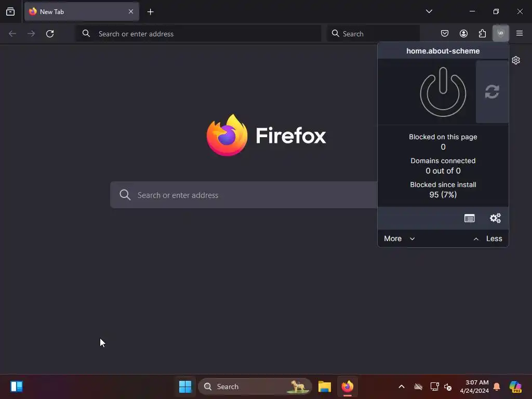Open Windows Start menu
This screenshot has width=532, height=399.
pyautogui.click(x=185, y=387)
